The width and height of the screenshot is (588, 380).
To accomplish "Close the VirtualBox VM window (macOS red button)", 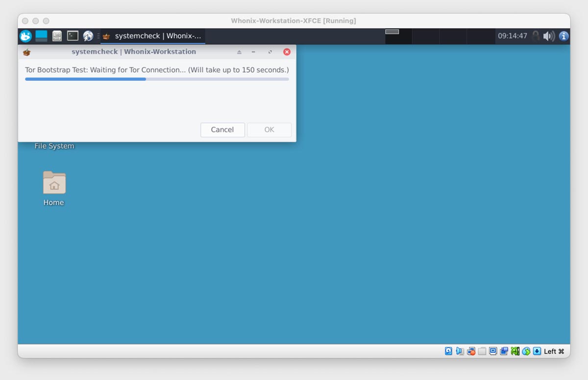I will tap(25, 21).
